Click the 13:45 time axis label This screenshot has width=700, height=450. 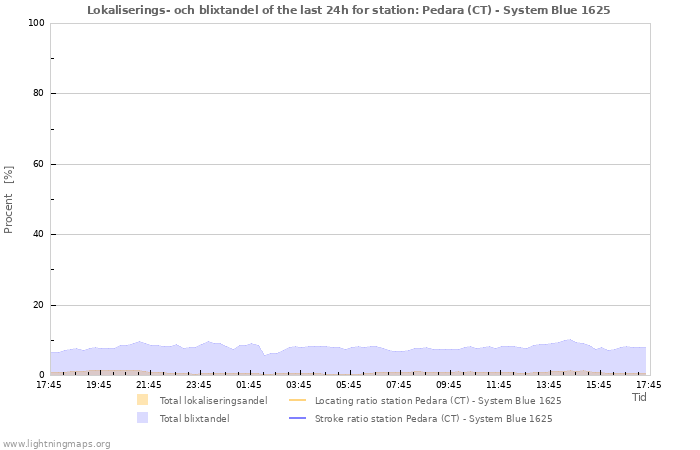pos(549,384)
